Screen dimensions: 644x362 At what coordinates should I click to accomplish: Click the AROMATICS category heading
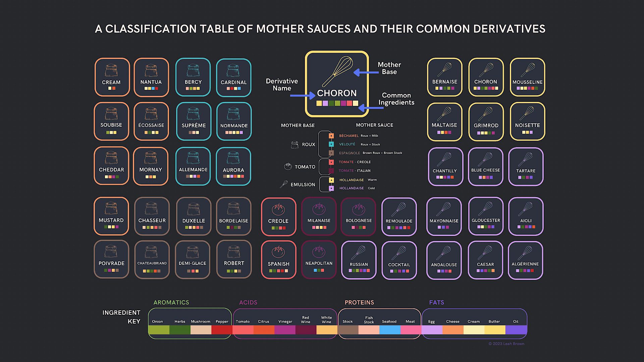pos(171,302)
